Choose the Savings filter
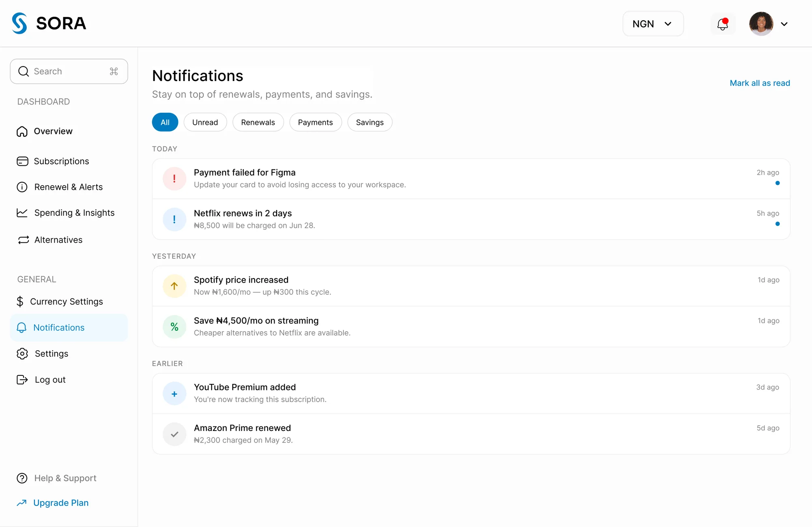The width and height of the screenshot is (812, 527). coord(370,122)
